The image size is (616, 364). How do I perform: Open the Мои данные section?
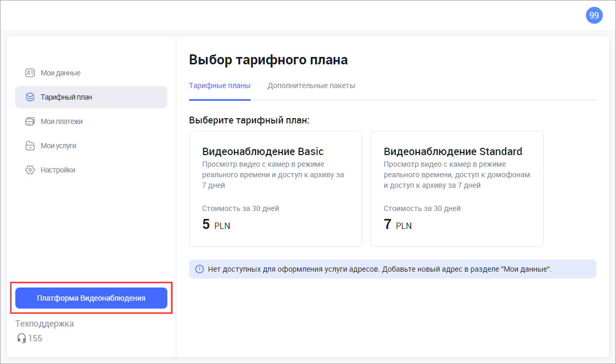(x=61, y=73)
